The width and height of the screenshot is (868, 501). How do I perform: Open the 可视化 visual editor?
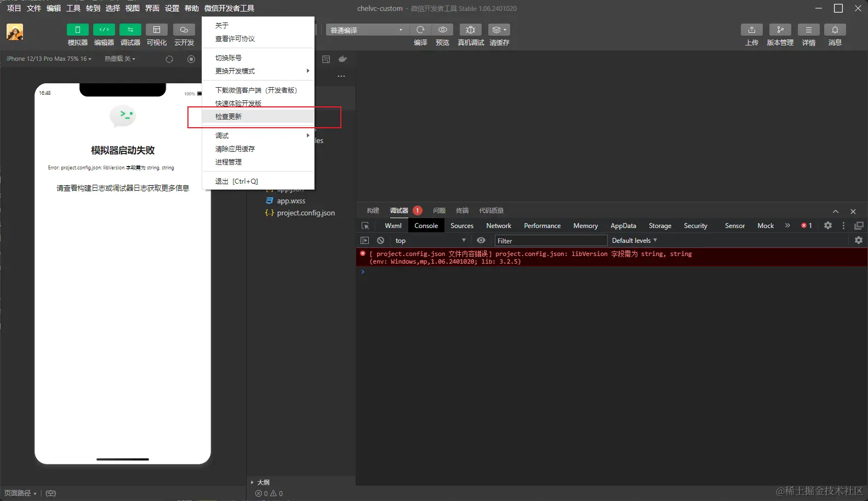click(157, 30)
